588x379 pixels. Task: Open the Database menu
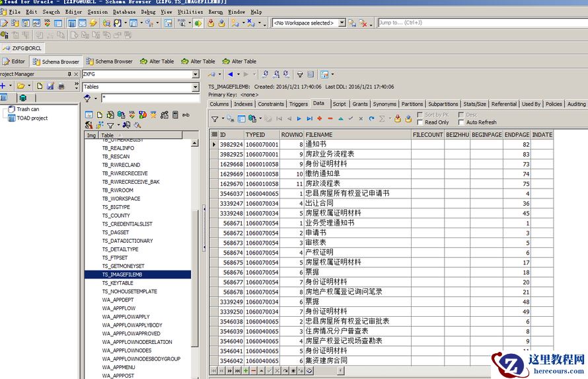124,12
